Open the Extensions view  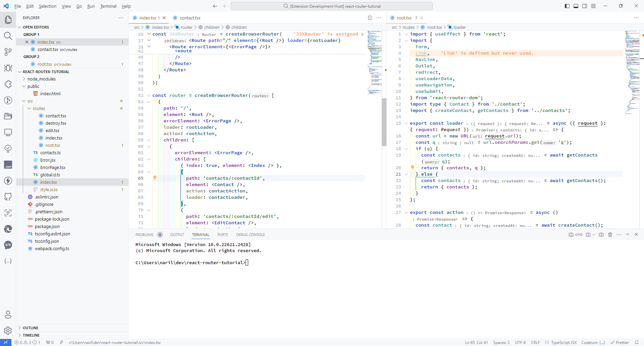[8, 84]
